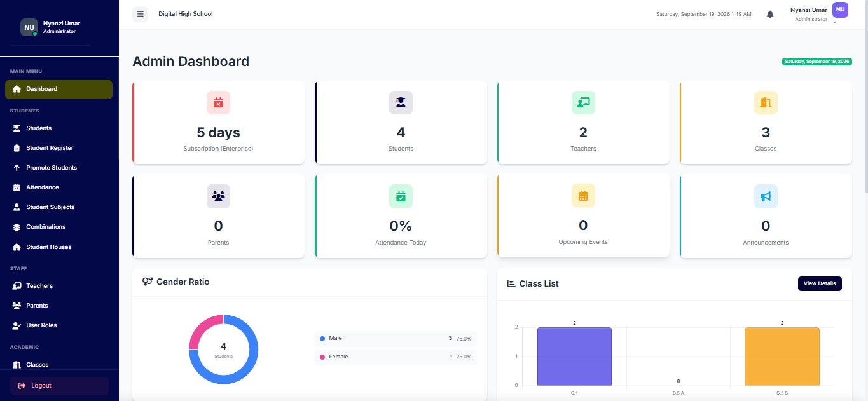
Task: Click the subscription calendar icon on the 5 days card
Action: 218,102
